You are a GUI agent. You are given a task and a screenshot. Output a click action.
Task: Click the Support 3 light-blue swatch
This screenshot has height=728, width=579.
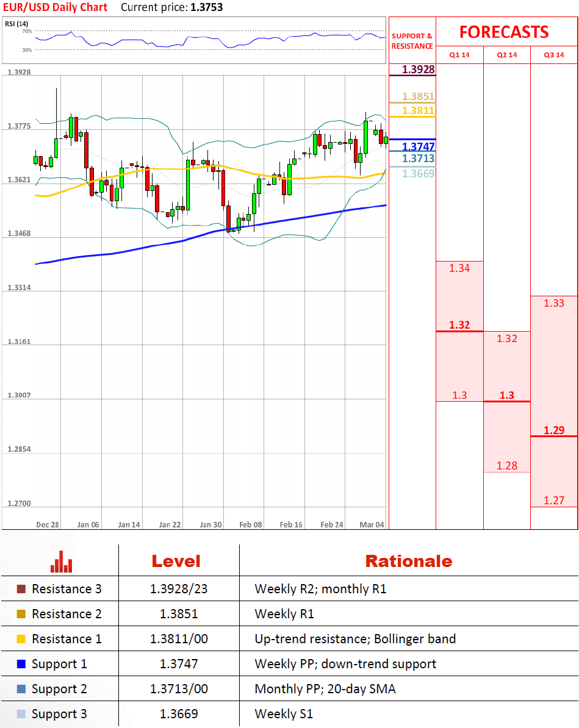[x=21, y=714]
